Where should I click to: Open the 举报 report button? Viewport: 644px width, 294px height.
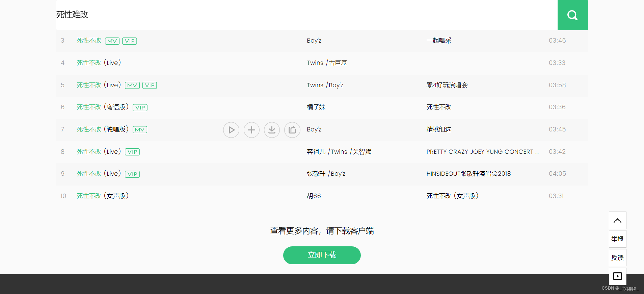coord(618,239)
